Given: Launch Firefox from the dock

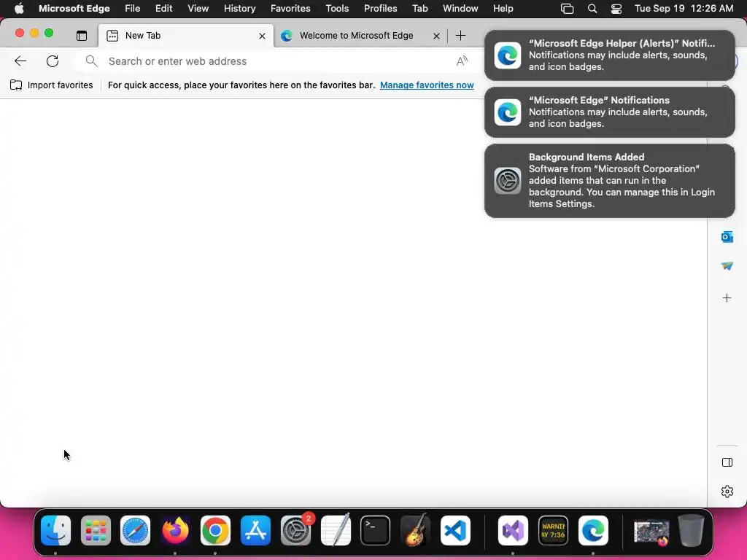Looking at the screenshot, I should pyautogui.click(x=175, y=531).
